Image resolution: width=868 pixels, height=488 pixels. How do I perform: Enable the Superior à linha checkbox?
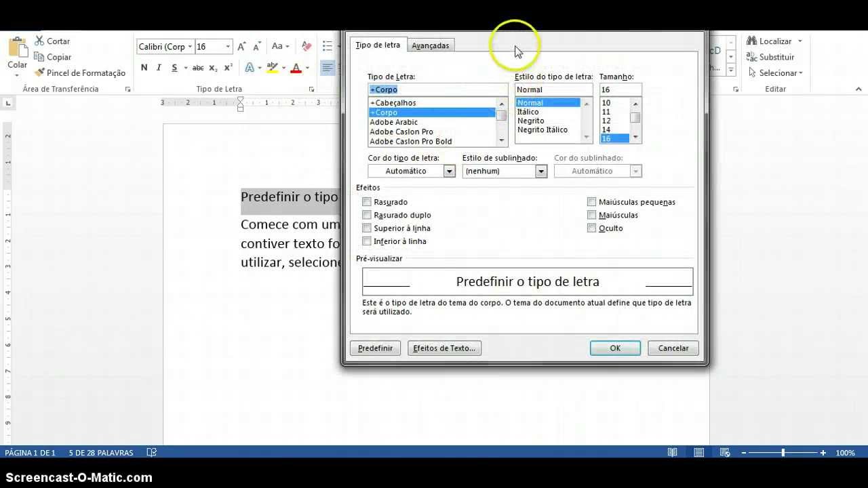click(x=367, y=228)
